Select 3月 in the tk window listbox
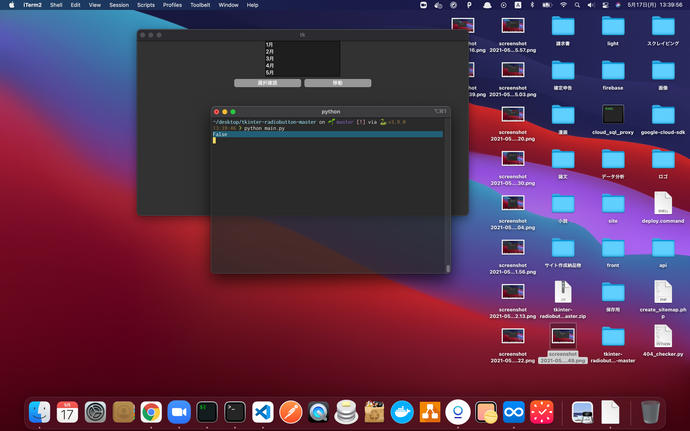The width and height of the screenshot is (690, 431). (x=302, y=59)
